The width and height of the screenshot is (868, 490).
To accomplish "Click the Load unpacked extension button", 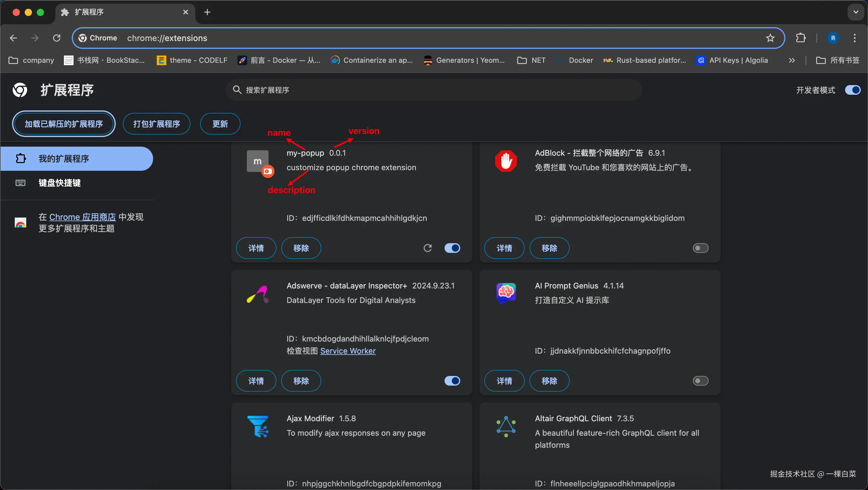I will pos(64,124).
